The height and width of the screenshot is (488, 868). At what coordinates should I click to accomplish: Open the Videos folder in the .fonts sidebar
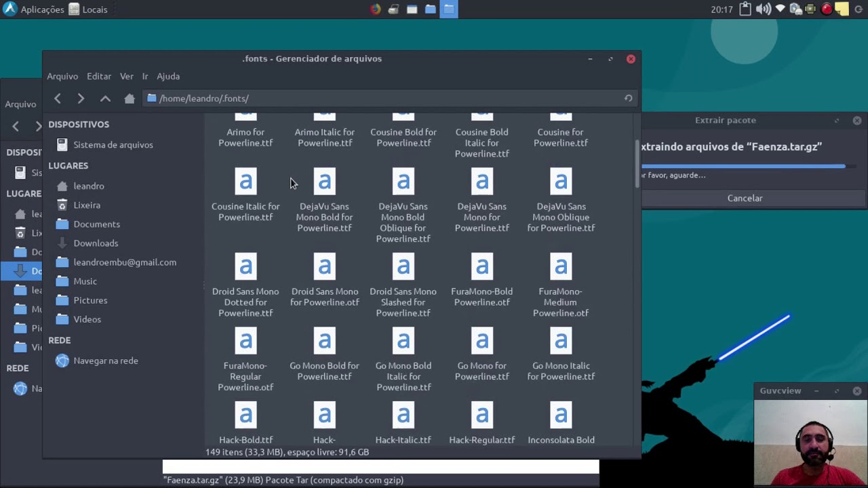coord(79,319)
